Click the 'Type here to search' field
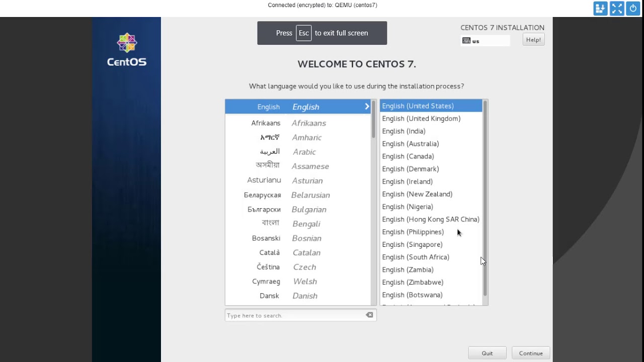644x362 pixels. [x=300, y=315]
